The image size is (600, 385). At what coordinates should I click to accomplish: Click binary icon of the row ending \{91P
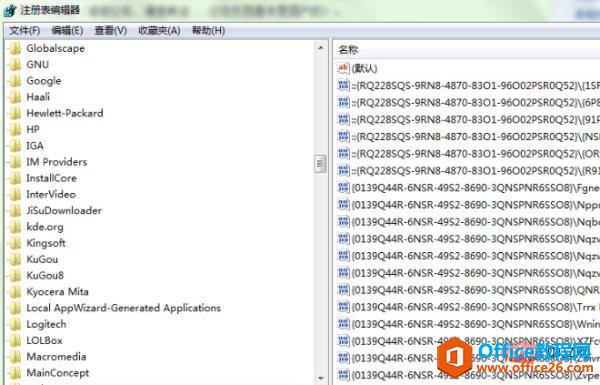pyautogui.click(x=343, y=119)
